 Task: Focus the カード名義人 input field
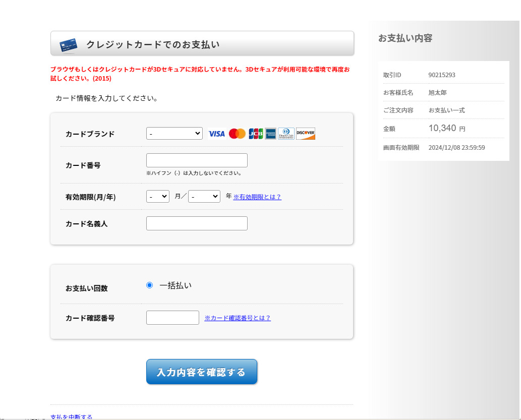pos(197,223)
